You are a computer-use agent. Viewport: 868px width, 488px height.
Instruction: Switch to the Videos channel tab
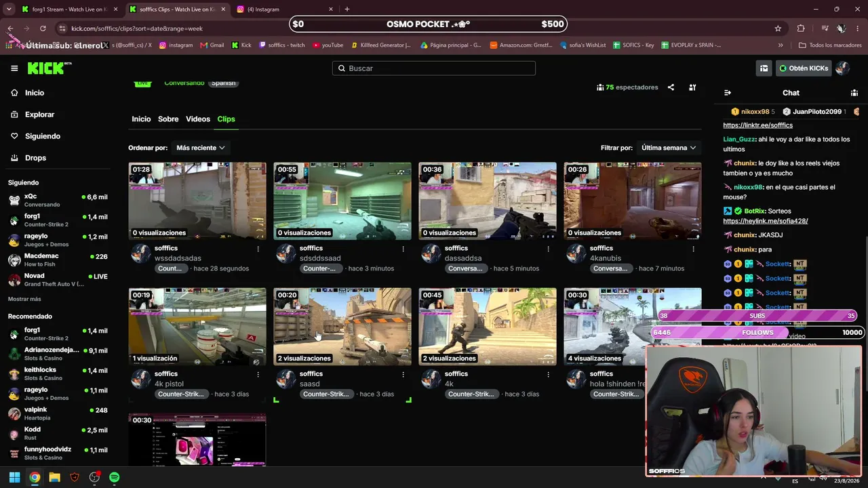click(x=198, y=119)
